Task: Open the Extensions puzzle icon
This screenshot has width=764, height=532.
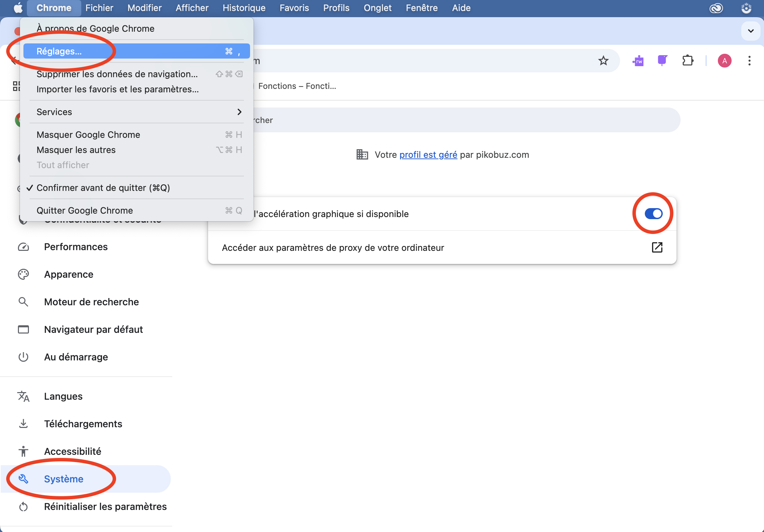Action: point(688,61)
